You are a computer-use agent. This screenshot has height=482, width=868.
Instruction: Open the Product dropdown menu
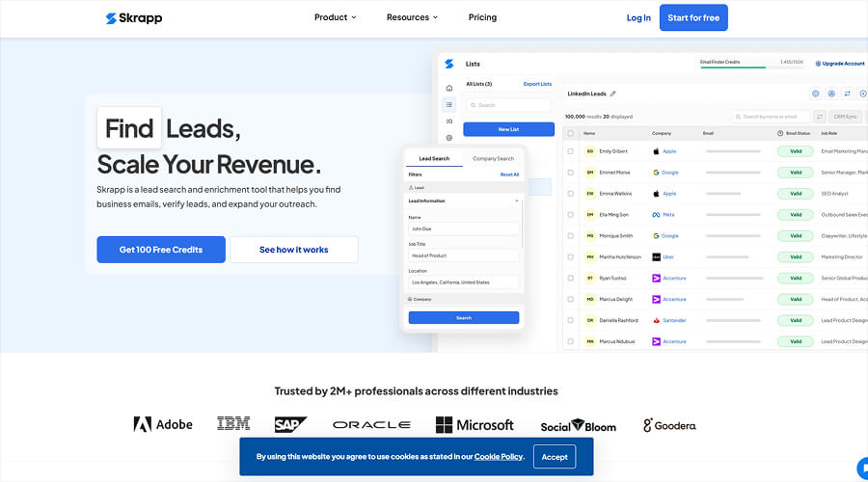click(x=335, y=17)
